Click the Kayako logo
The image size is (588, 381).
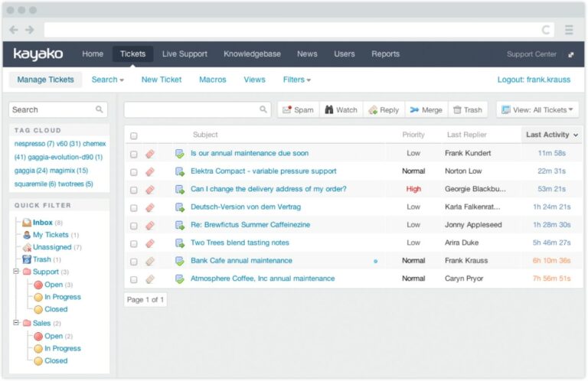coord(38,54)
